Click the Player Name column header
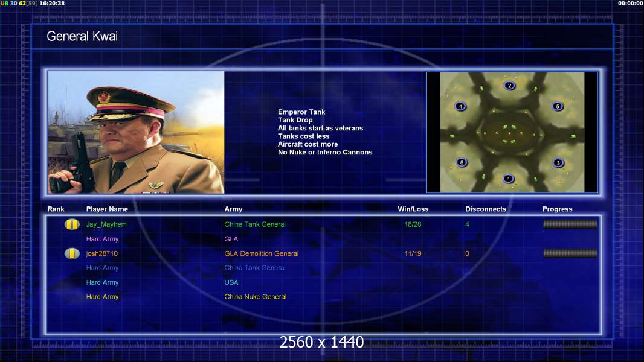 [107, 209]
